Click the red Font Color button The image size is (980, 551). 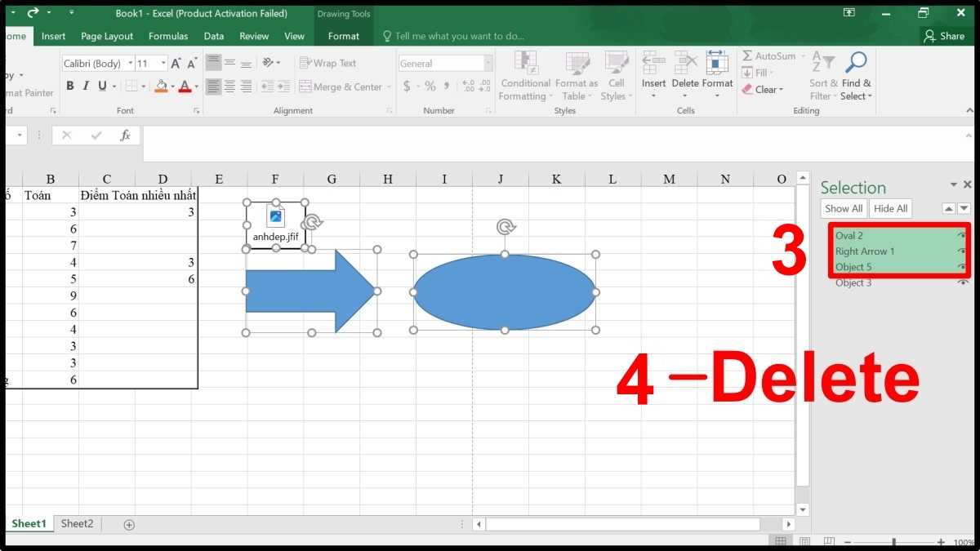tap(185, 87)
